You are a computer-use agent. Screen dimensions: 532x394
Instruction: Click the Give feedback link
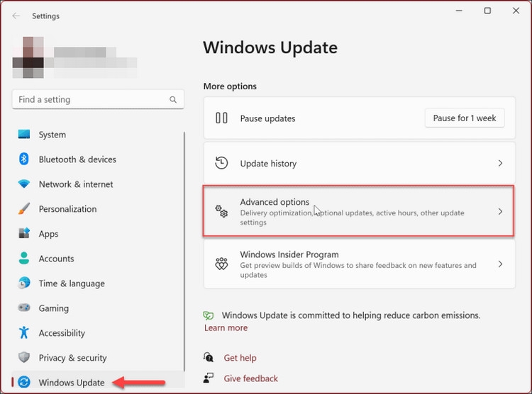point(250,378)
